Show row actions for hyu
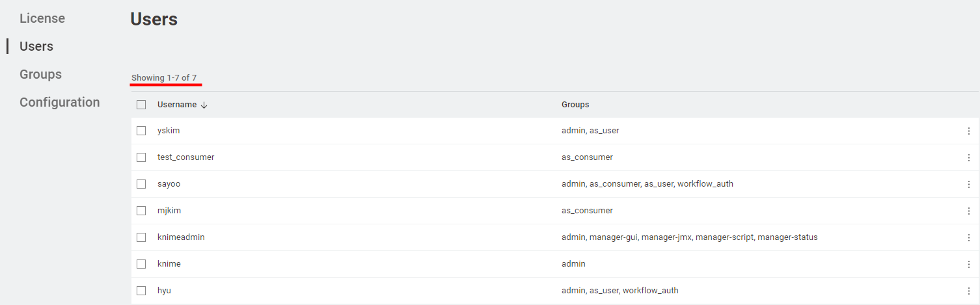The width and height of the screenshot is (980, 305). 968,291
